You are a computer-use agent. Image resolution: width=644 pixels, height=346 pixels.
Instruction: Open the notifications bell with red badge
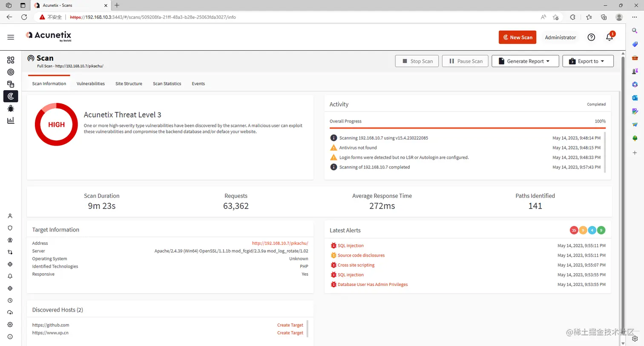point(609,37)
